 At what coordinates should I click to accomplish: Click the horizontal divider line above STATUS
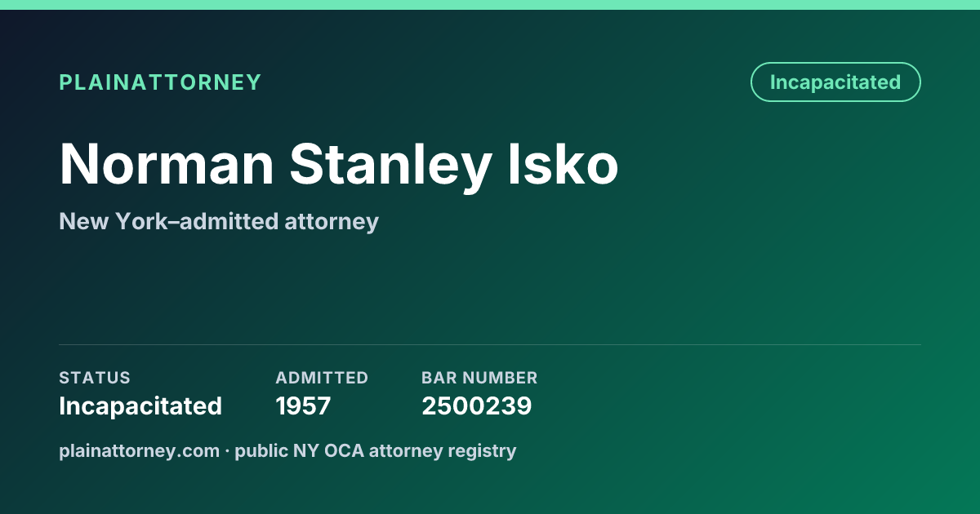[490, 344]
